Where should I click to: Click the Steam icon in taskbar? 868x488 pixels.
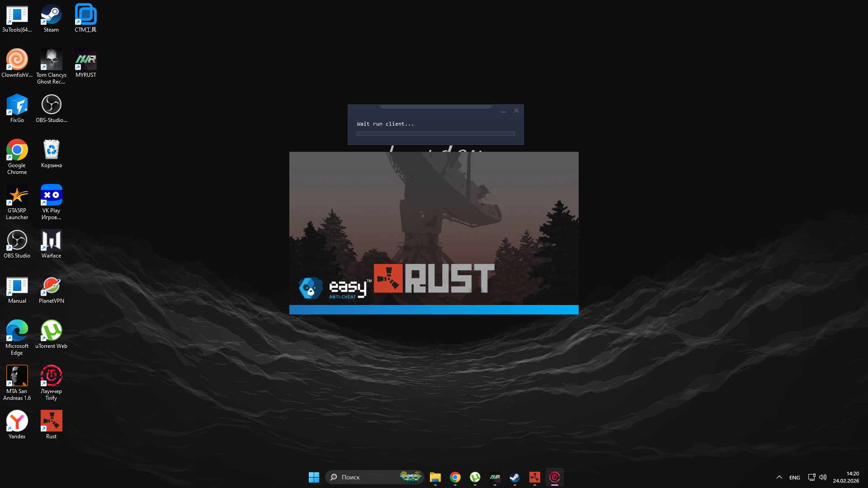(514, 477)
